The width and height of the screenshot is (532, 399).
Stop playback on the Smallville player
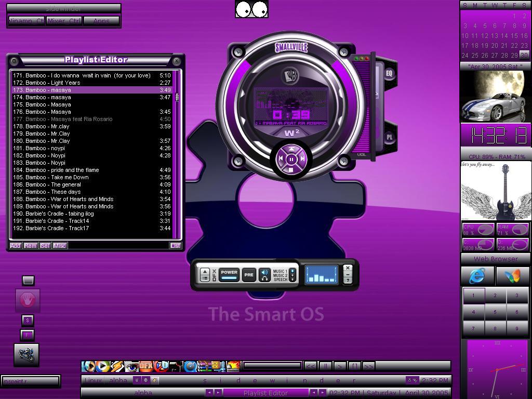[x=291, y=169]
